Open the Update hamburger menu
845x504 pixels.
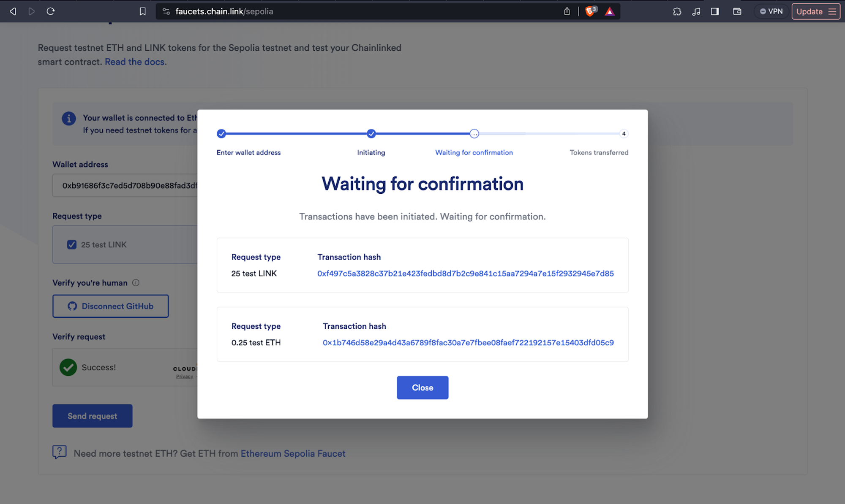(832, 11)
